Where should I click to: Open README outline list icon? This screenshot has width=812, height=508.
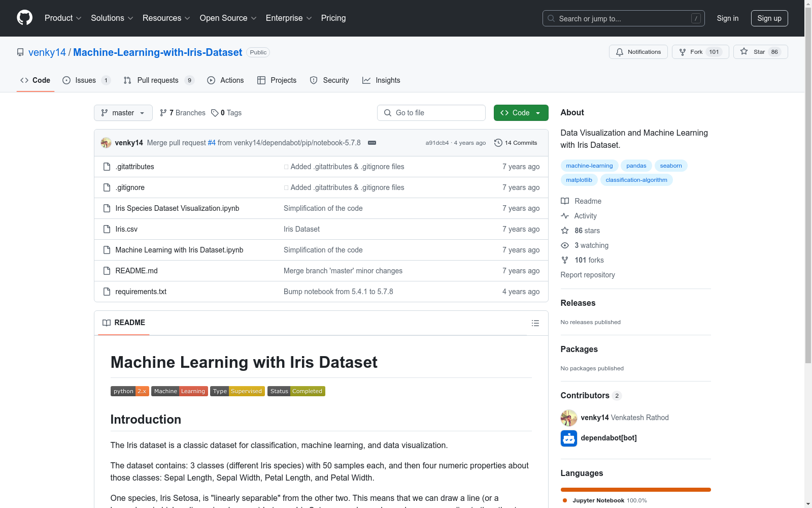[x=535, y=323]
